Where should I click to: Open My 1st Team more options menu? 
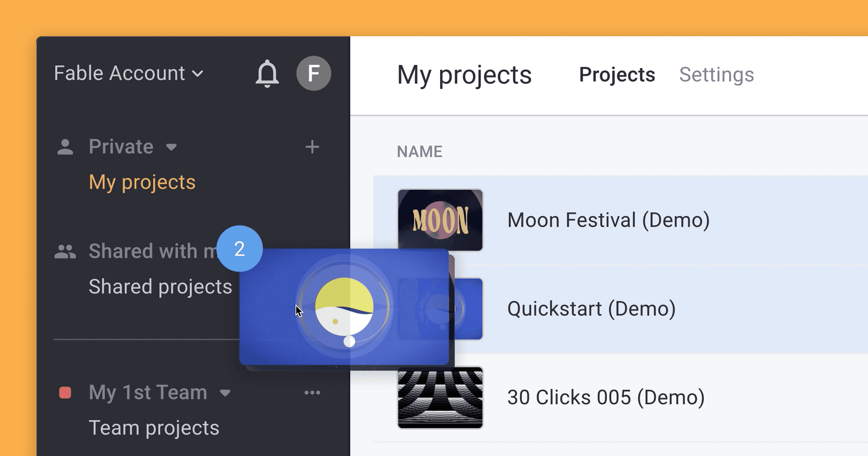click(x=312, y=392)
